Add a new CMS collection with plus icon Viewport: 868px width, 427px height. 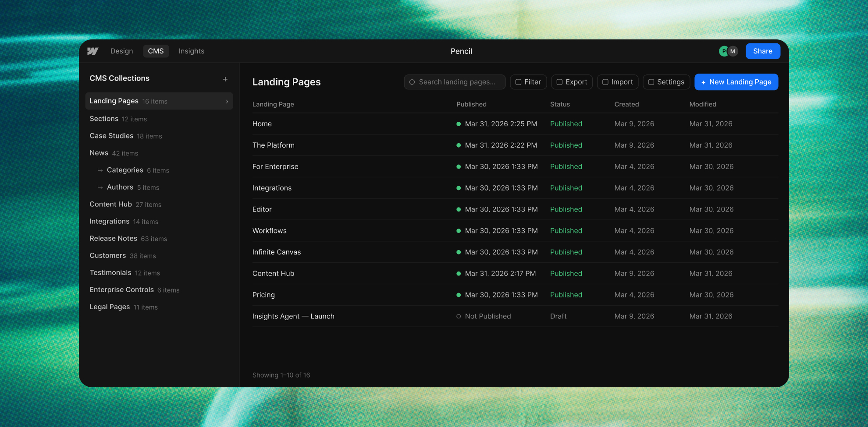coord(225,79)
